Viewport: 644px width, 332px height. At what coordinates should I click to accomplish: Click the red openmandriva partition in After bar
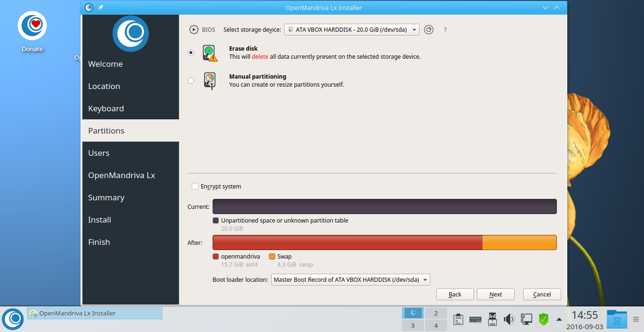click(348, 242)
